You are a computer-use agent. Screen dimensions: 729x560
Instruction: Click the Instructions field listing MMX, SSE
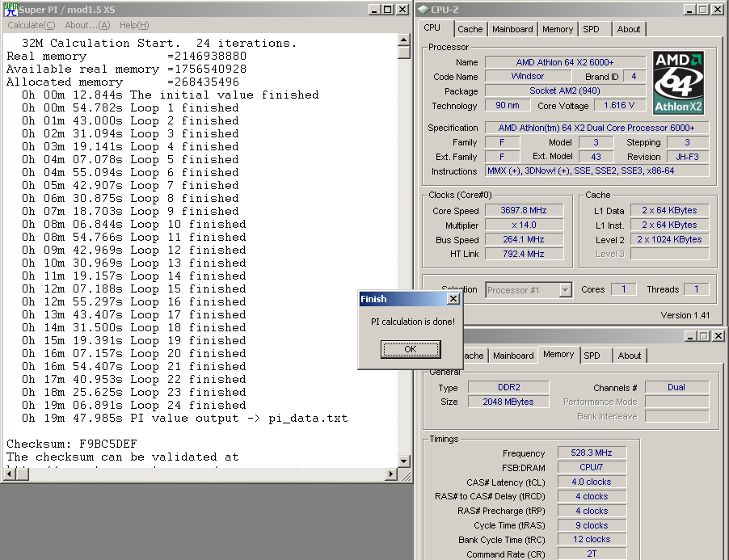(x=597, y=171)
